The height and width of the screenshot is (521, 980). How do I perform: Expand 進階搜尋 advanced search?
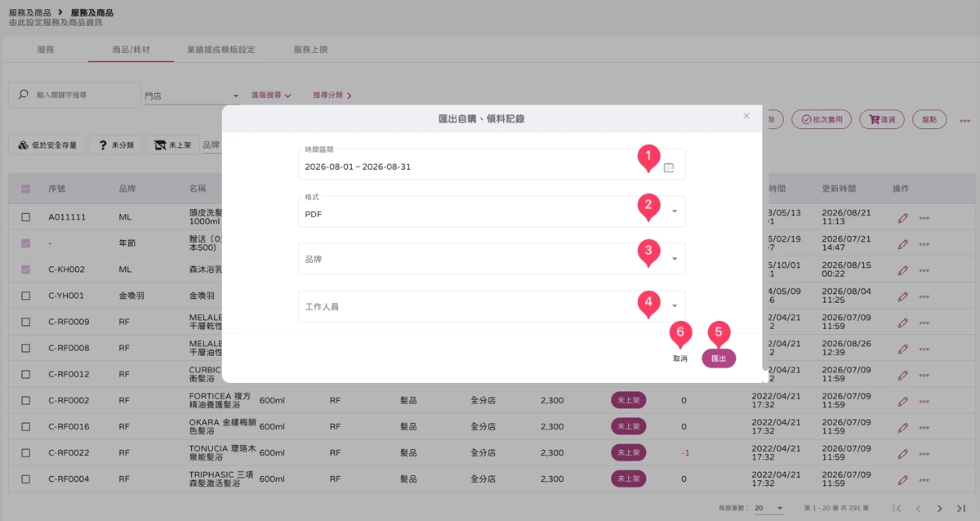pyautogui.click(x=271, y=96)
